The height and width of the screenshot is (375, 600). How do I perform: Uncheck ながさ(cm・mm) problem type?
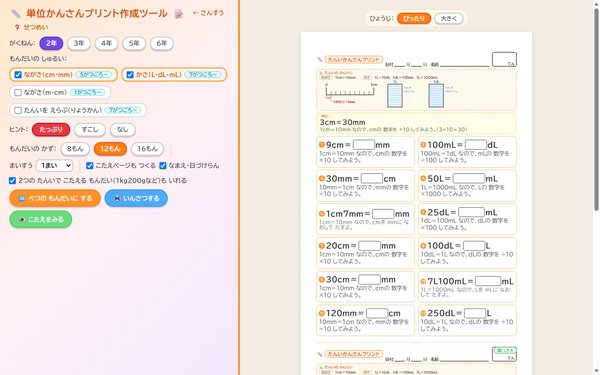pos(18,75)
